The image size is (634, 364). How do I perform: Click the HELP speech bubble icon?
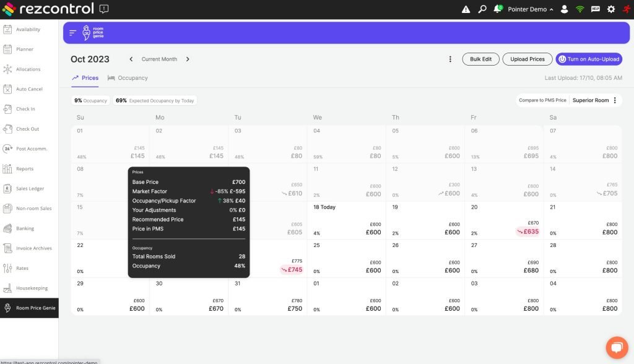(x=596, y=9)
